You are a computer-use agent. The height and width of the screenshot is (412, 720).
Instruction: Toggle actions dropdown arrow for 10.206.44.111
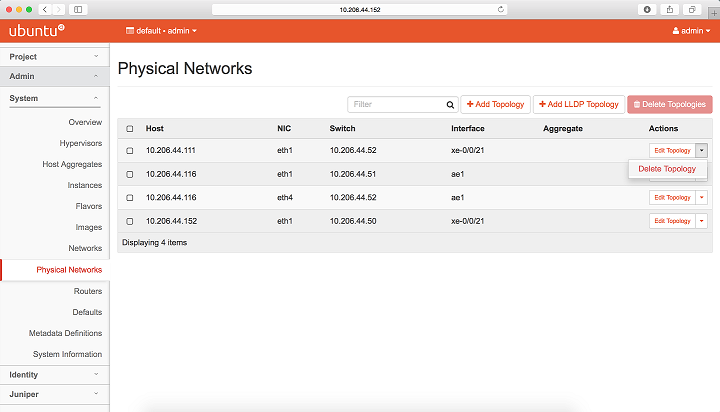point(701,151)
